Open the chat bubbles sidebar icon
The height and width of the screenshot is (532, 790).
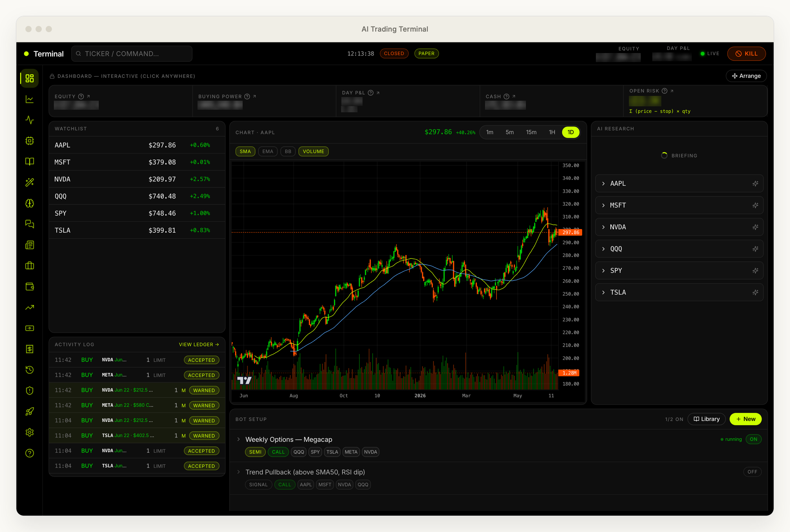click(x=30, y=224)
